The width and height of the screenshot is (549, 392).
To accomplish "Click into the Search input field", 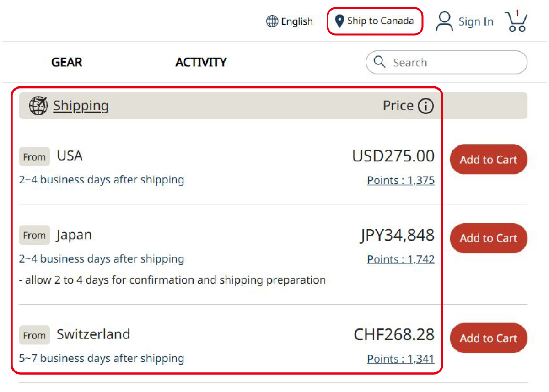I will pos(453,62).
